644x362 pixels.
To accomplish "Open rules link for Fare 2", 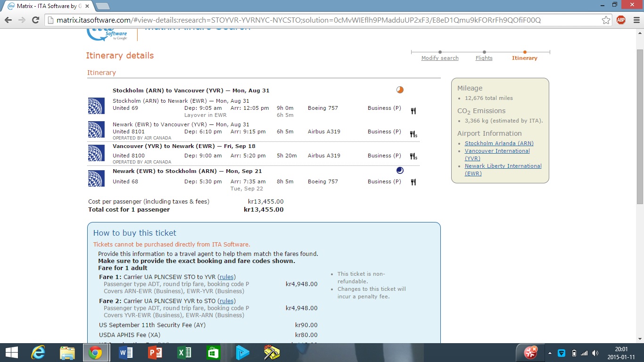I will pyautogui.click(x=227, y=301).
